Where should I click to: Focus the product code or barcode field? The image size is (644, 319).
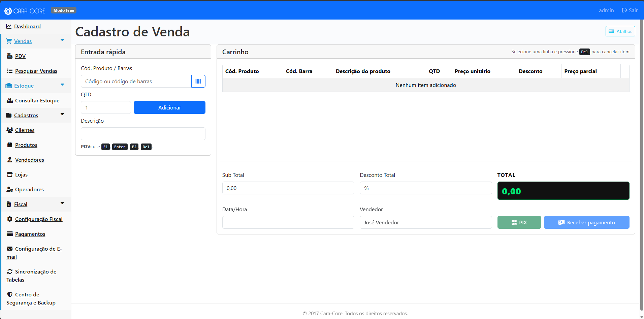coord(136,81)
